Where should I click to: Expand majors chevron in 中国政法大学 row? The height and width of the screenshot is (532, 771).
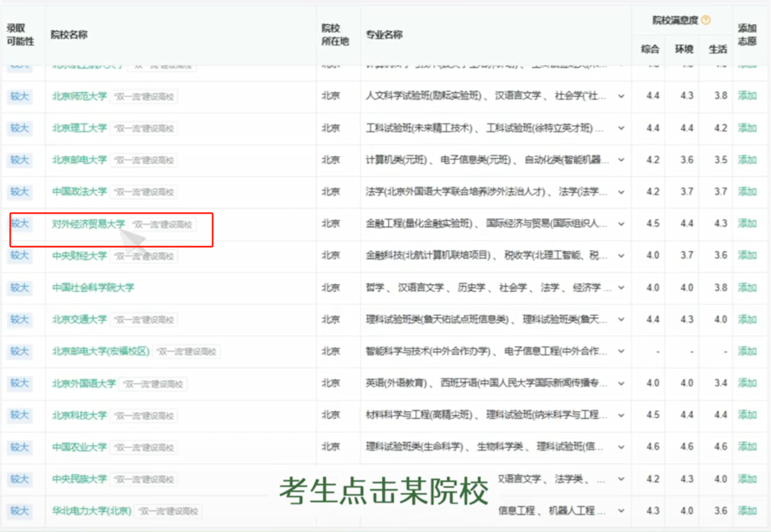(x=621, y=192)
